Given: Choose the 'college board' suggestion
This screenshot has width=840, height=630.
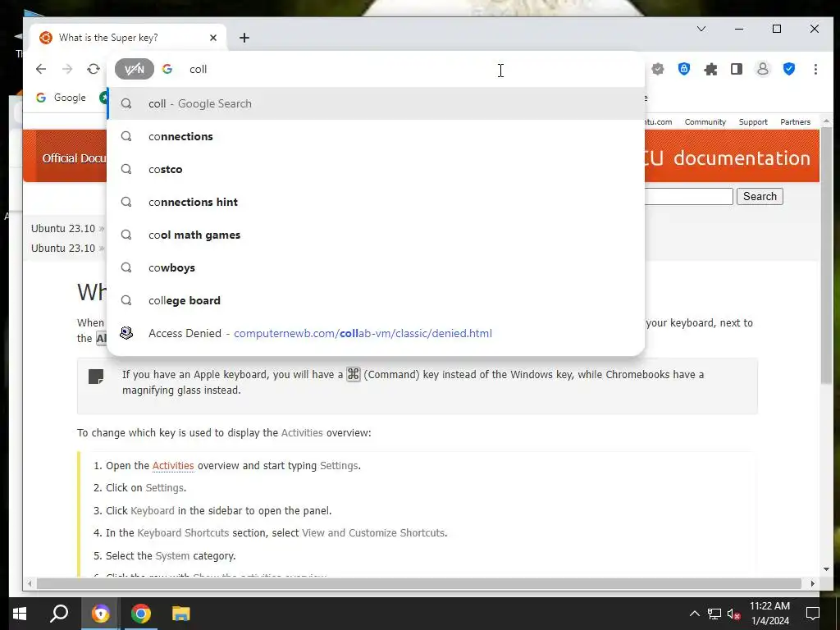Looking at the screenshot, I should 376,300.
